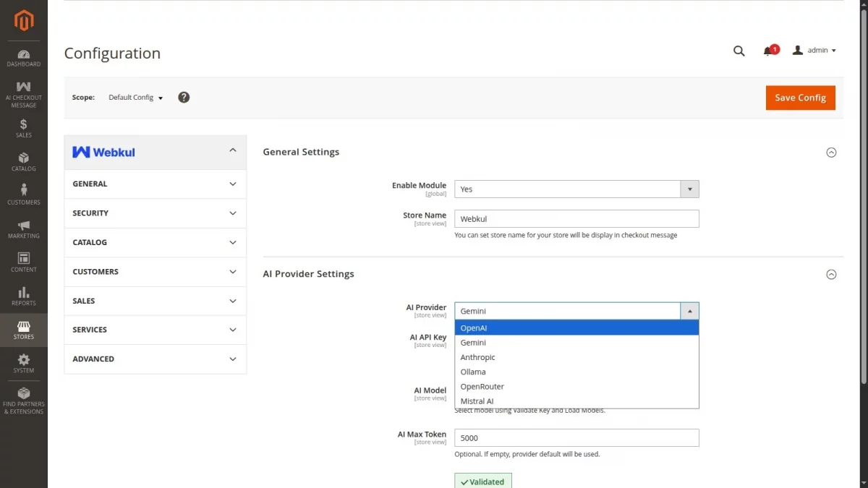Screen dimensions: 868x488
Task: Open the admin account menu
Action: pyautogui.click(x=814, y=51)
